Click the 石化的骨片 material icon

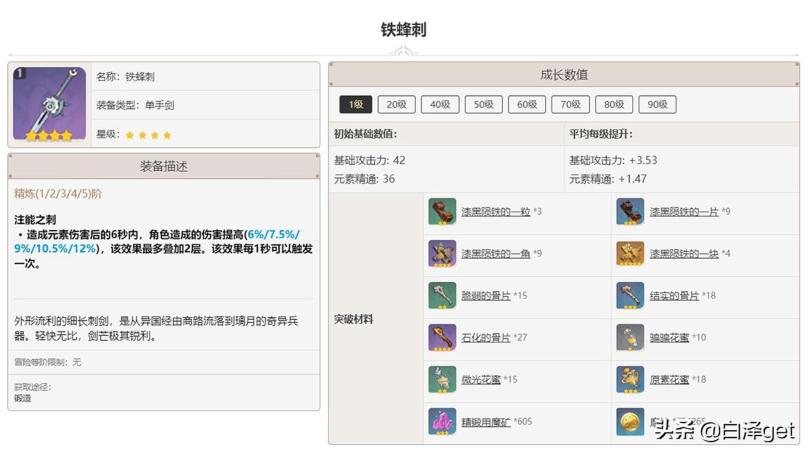442,338
